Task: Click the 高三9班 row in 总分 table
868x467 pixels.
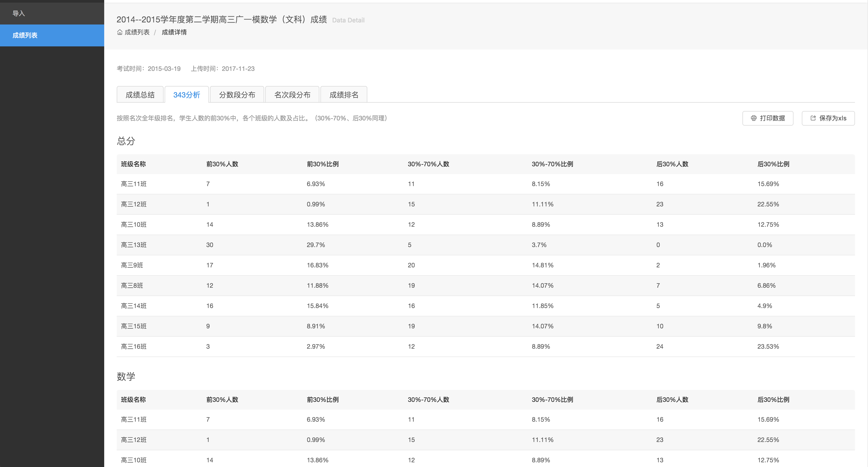Action: click(x=132, y=265)
